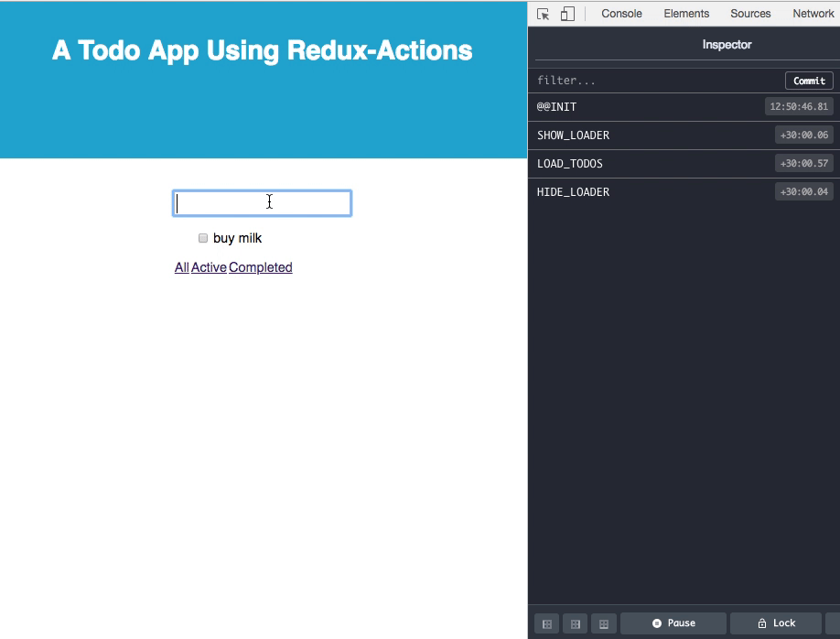The width and height of the screenshot is (840, 639).
Task: Show Completed todos link
Action: (261, 267)
